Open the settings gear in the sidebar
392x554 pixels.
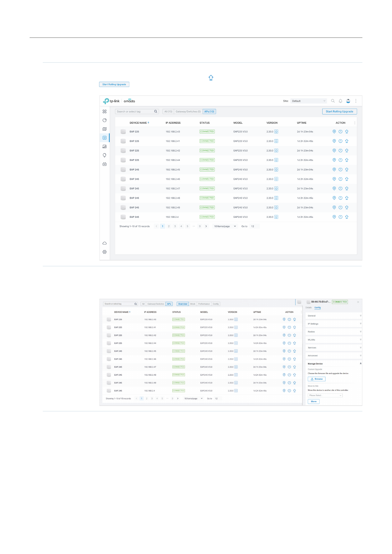point(104,252)
